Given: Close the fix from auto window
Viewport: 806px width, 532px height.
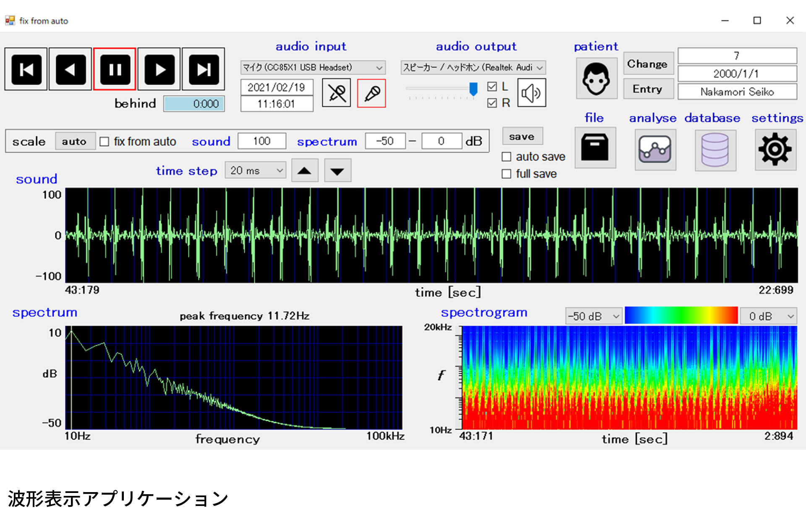Looking at the screenshot, I should [x=790, y=21].
